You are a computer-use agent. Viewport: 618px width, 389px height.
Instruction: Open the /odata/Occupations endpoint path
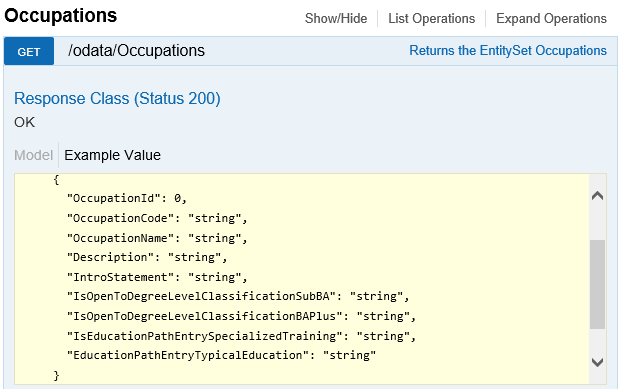(136, 51)
